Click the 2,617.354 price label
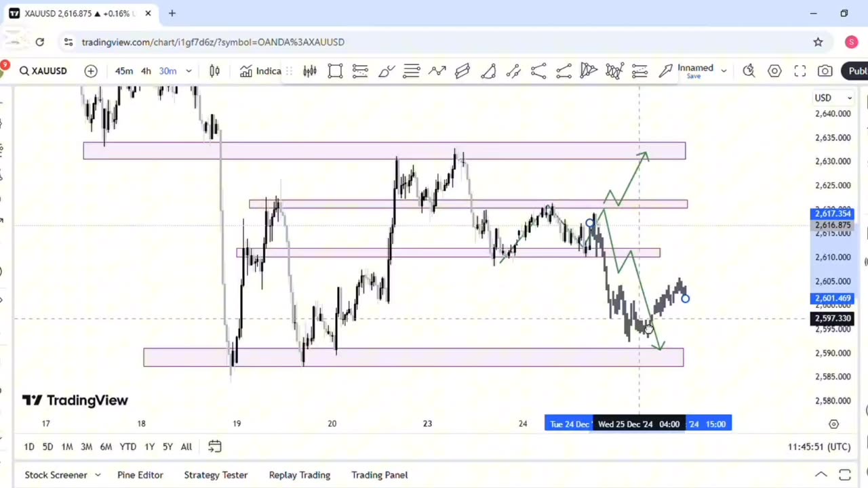This screenshot has height=488, width=868. coord(833,214)
